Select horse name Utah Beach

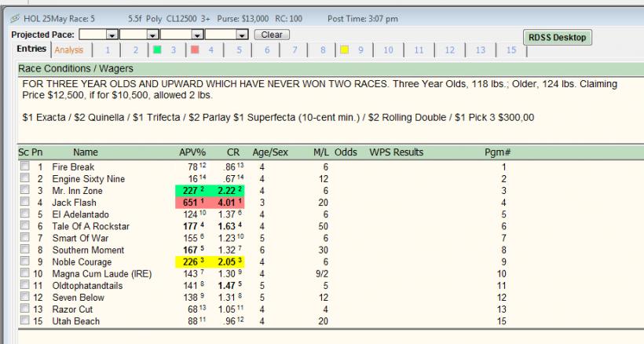pyautogui.click(x=76, y=321)
